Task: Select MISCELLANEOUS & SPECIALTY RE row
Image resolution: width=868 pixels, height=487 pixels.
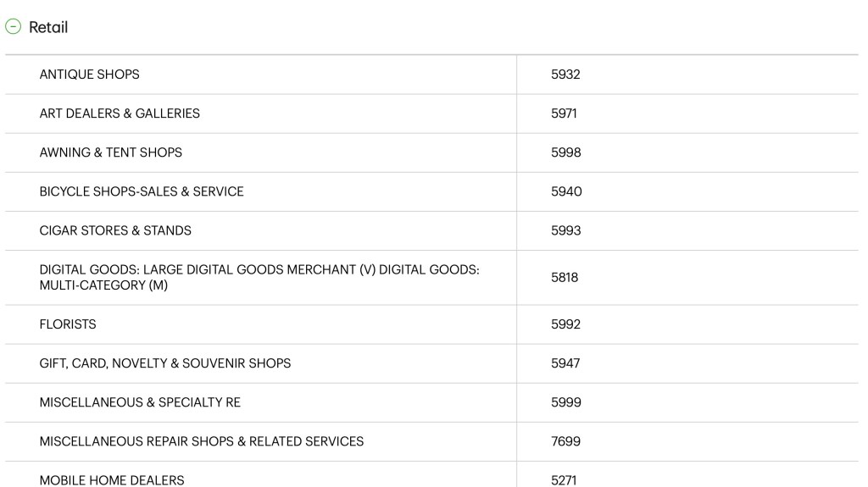Action: click(x=140, y=402)
